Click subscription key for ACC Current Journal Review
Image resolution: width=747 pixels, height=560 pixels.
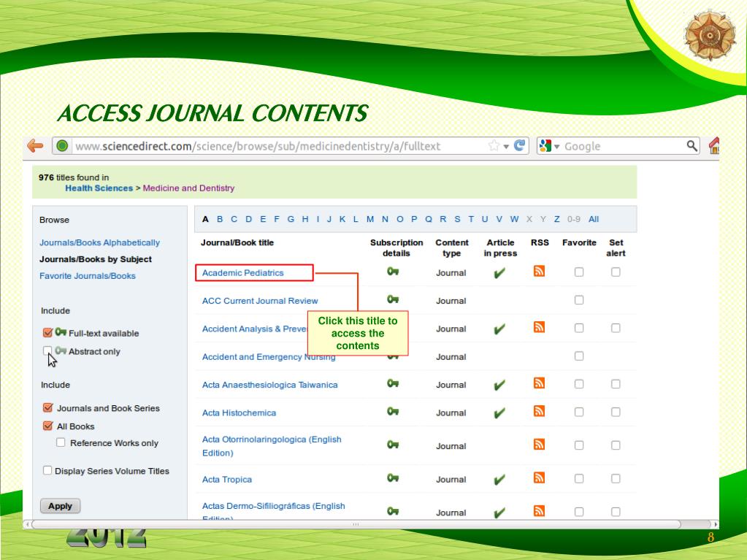click(x=393, y=299)
